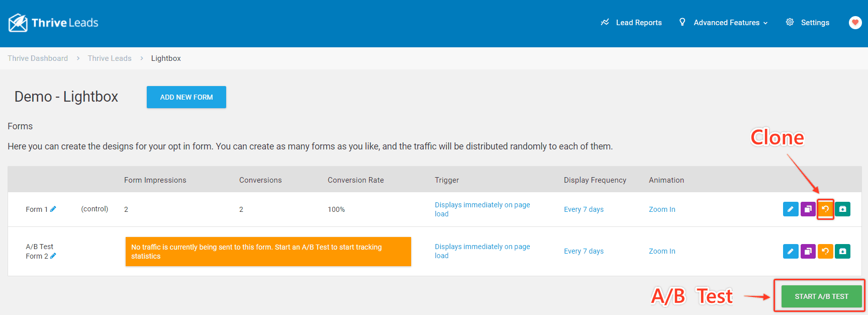This screenshot has width=868, height=315.
Task: Change Form 2 display frequency 'Every 7 days'
Action: [584, 251]
